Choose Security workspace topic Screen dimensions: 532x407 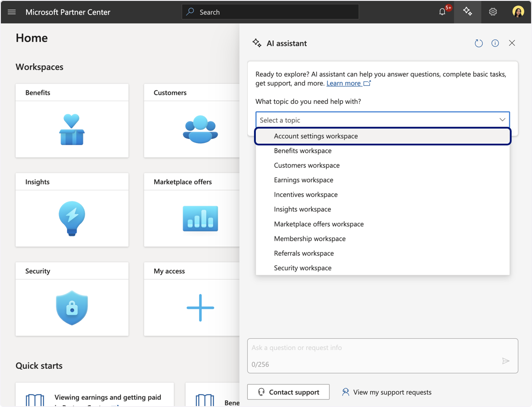click(383, 268)
